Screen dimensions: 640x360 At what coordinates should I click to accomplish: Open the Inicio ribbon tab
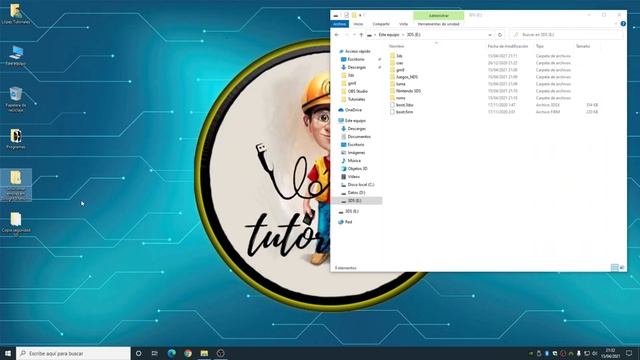358,24
